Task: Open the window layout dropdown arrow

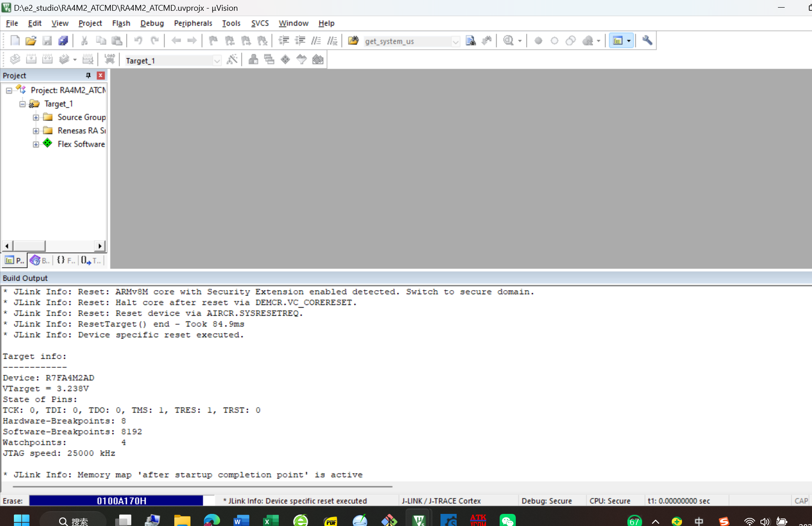Action: [x=629, y=41]
